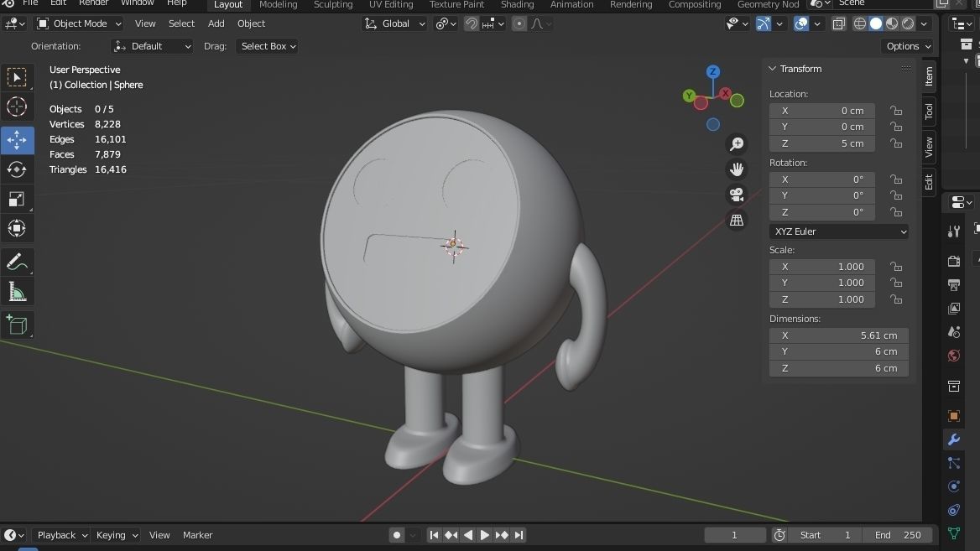Open the Add menu in viewport header

click(216, 23)
